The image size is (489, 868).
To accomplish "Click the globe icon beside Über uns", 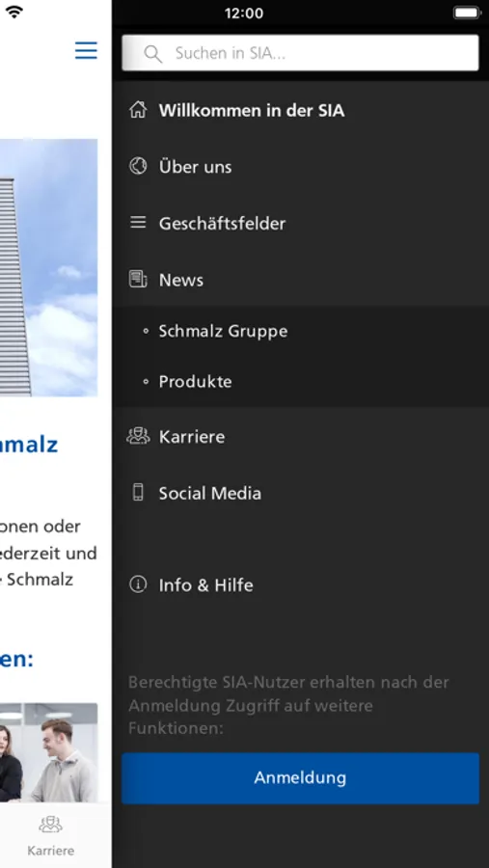I will [x=138, y=166].
